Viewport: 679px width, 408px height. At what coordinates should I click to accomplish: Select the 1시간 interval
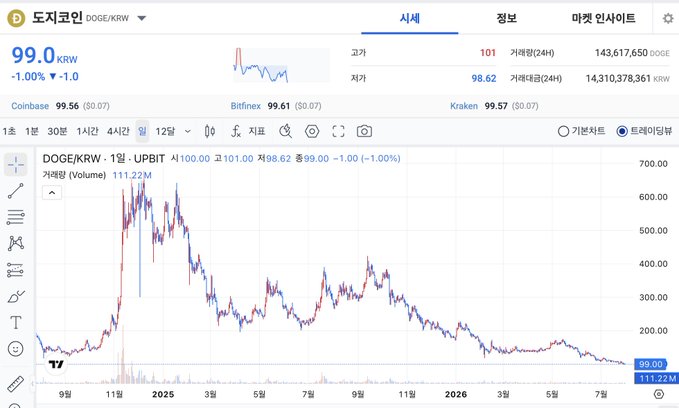click(x=87, y=131)
